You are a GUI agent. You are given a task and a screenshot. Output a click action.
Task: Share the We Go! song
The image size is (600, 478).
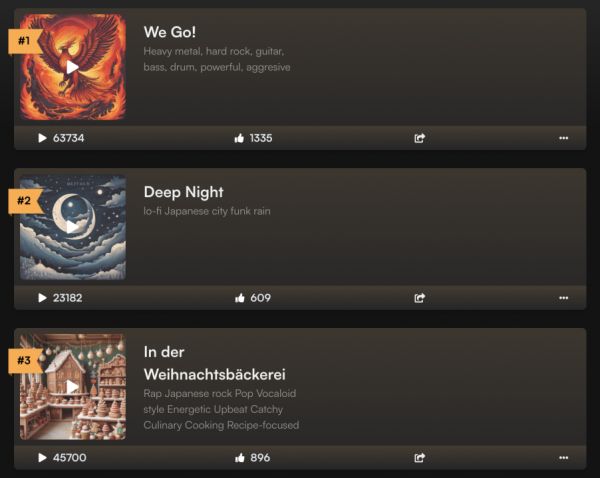click(x=419, y=138)
